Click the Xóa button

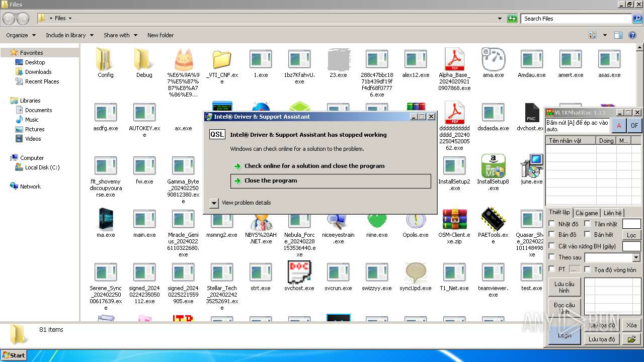point(631,325)
